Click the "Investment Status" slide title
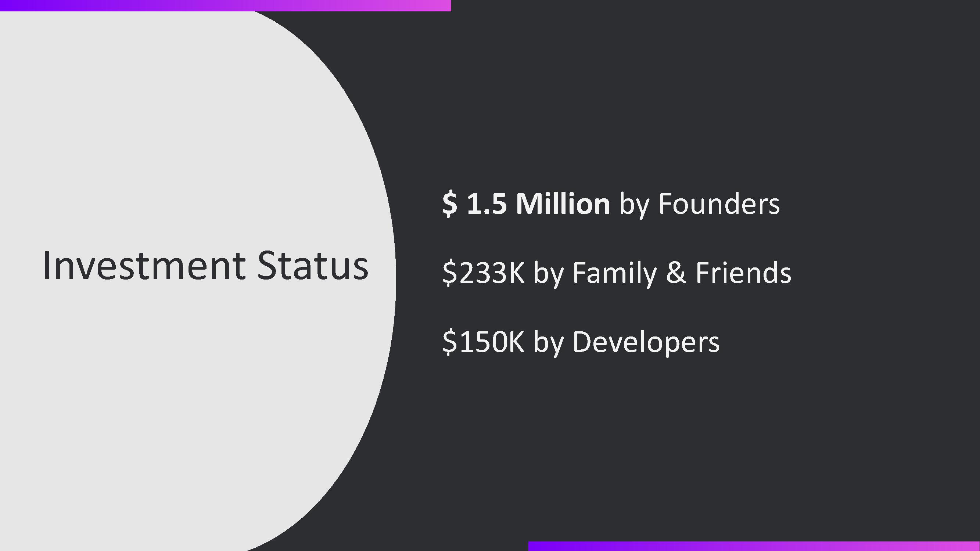980x551 pixels. pos(206,266)
